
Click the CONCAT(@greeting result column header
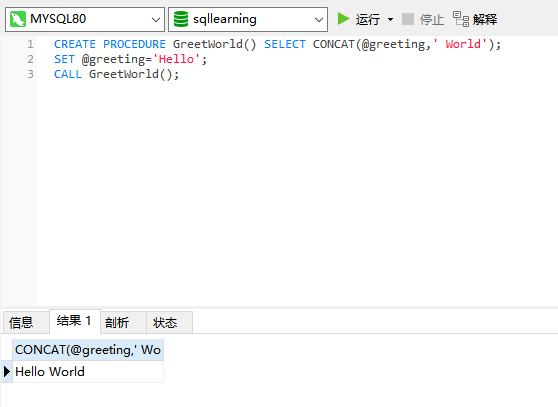tap(88, 350)
